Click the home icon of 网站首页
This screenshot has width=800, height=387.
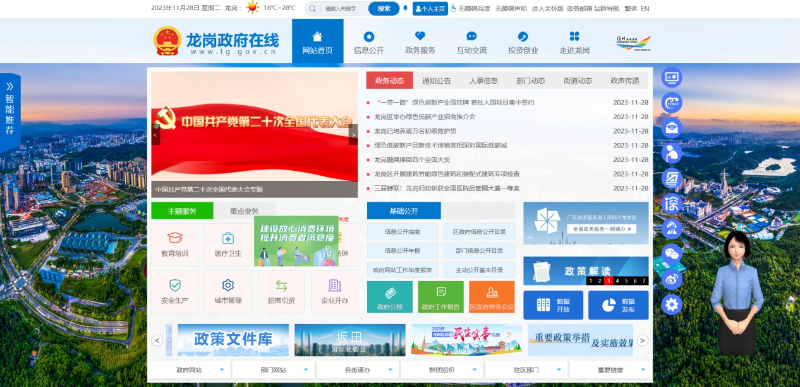pos(317,36)
